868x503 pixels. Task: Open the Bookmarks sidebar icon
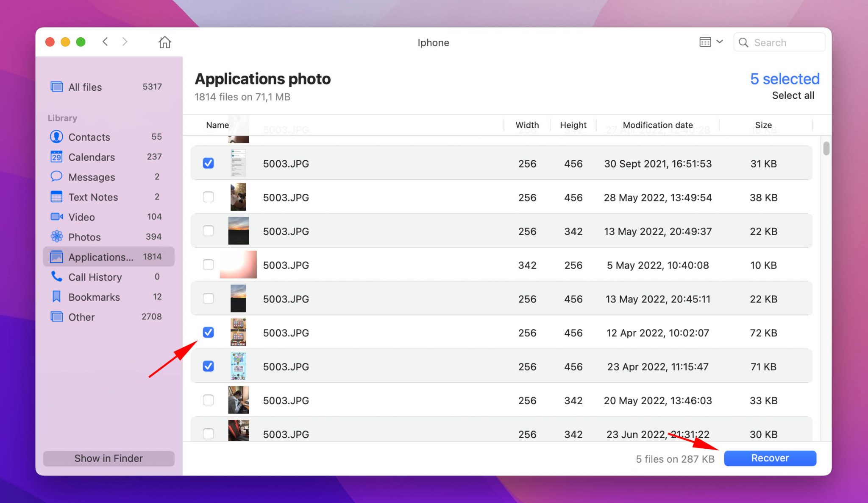tap(56, 296)
